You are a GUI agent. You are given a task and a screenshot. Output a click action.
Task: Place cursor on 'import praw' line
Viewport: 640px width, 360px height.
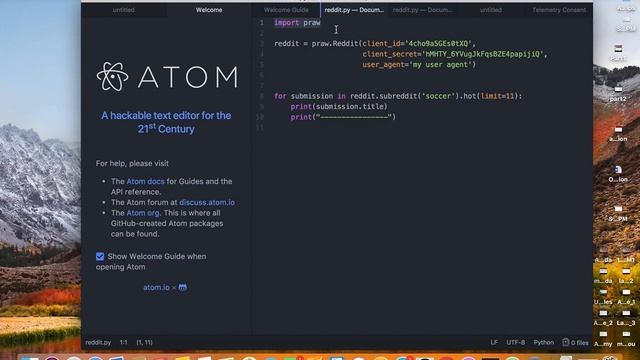click(297, 23)
